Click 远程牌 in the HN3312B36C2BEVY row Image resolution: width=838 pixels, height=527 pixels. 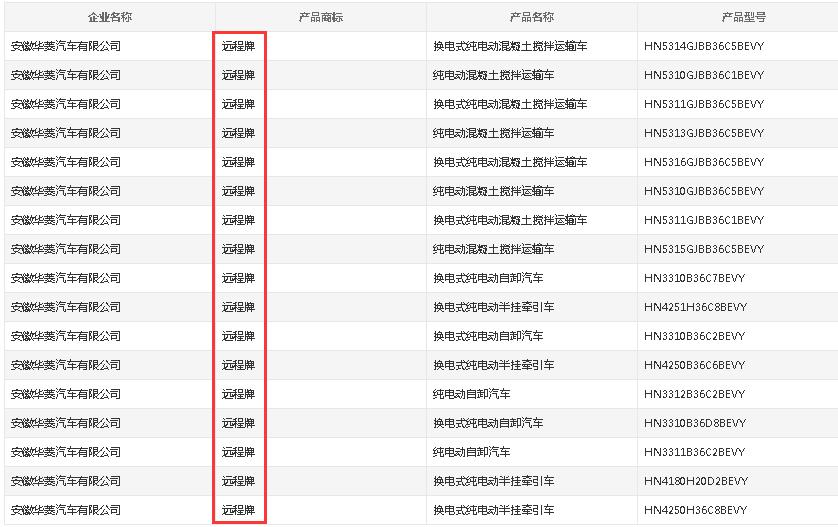pos(238,394)
